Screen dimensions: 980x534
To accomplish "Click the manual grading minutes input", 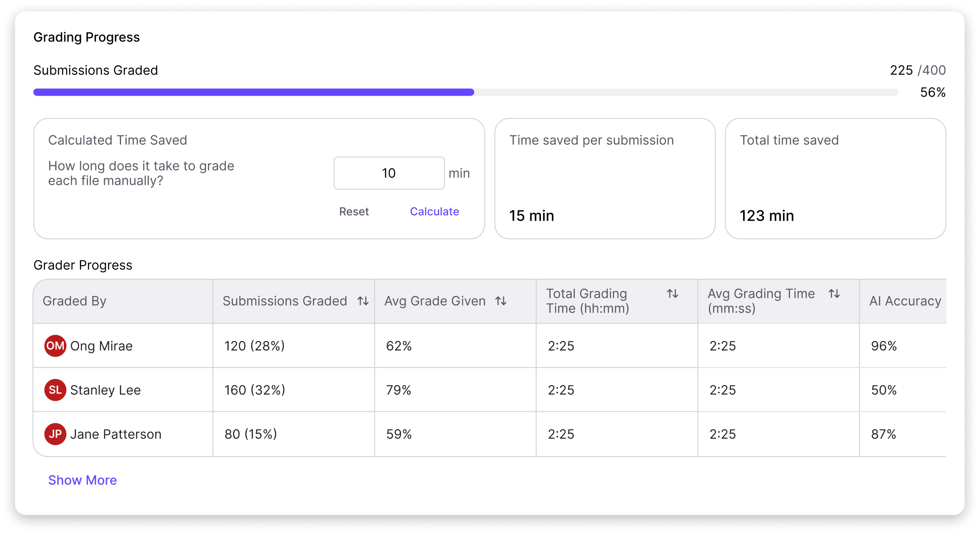I will click(x=389, y=173).
